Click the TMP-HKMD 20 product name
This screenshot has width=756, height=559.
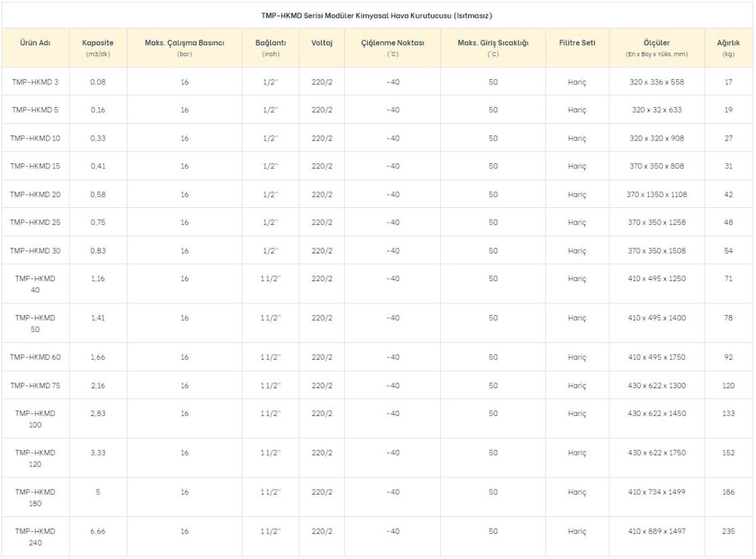point(35,195)
